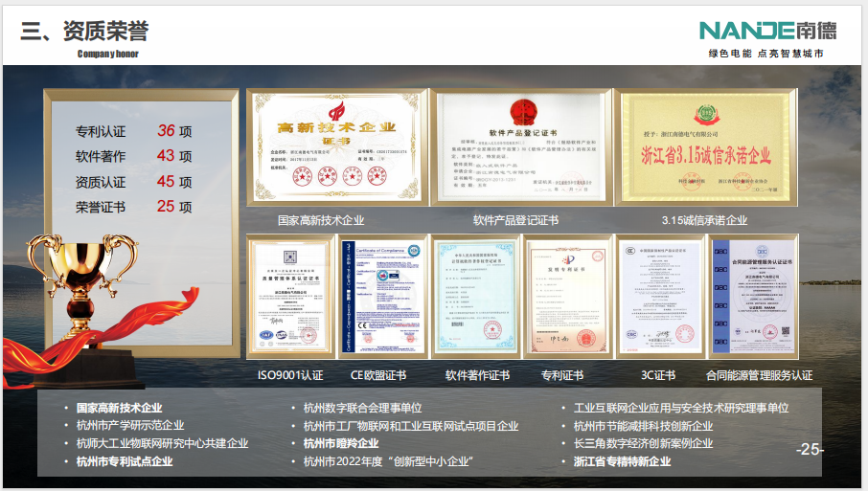Click the 绿色电能 点亮智慧城市 slogan text
The height and width of the screenshot is (491, 868).
coord(765,54)
